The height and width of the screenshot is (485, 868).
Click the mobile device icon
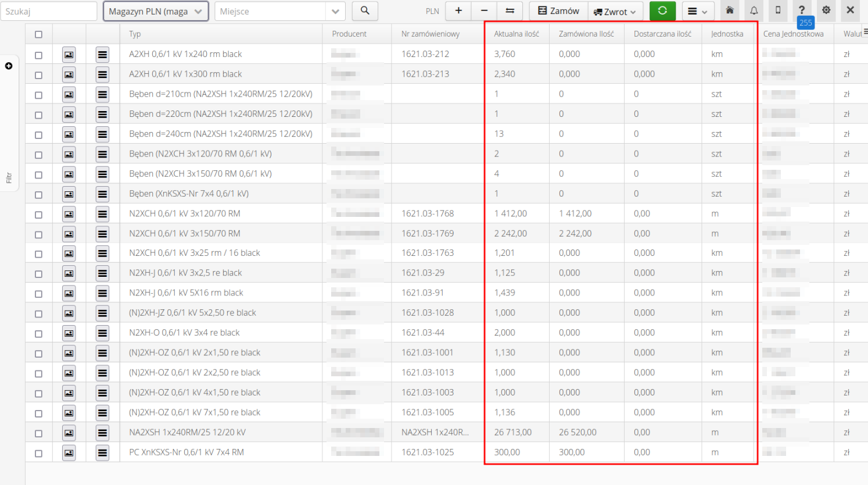[778, 10]
